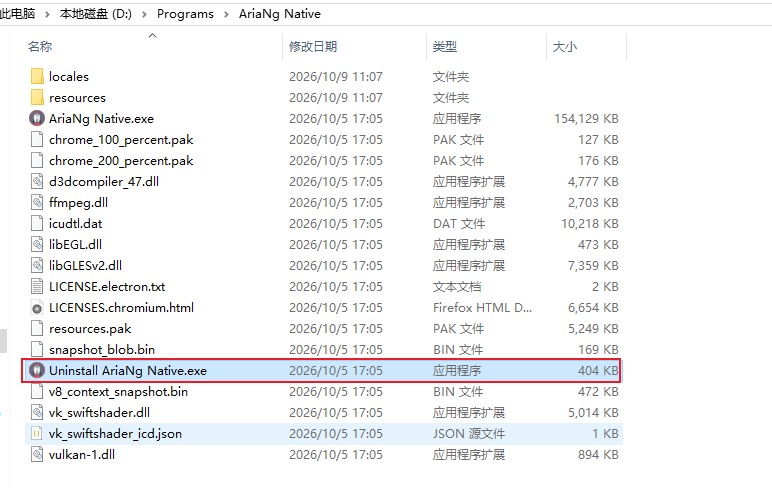Image resolution: width=772 pixels, height=488 pixels.
Task: Select file name vk_swiftshader_icd.json
Action: point(115,433)
